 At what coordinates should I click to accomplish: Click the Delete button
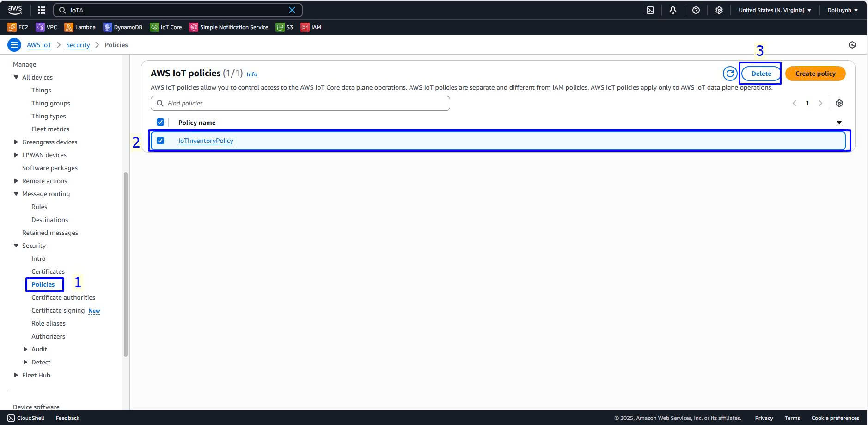(761, 74)
